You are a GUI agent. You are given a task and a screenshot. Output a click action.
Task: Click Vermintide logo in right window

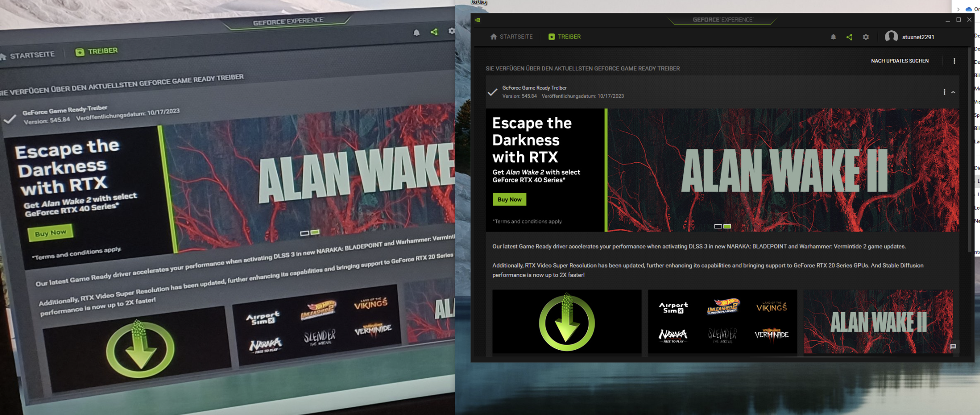pos(772,334)
